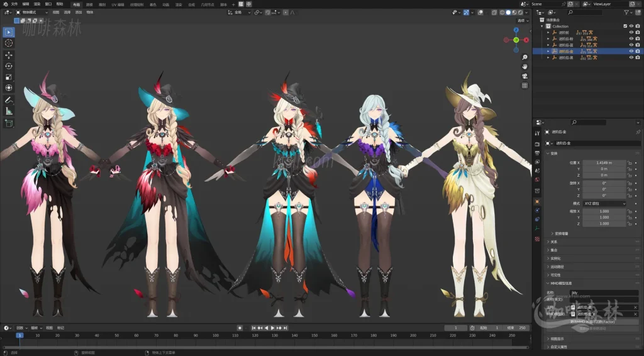Jump to the timeline start frame button
Screen dimensions: 644x356
coord(254,328)
